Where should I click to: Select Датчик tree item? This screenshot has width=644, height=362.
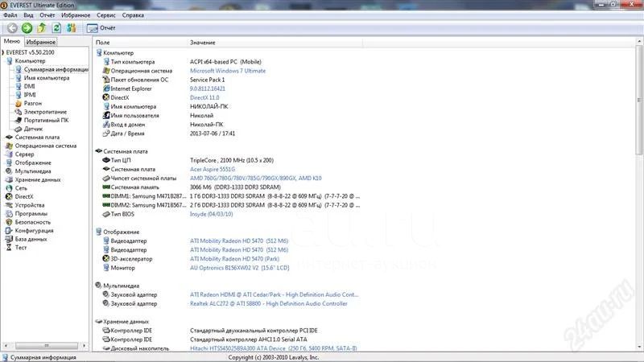pos(33,129)
